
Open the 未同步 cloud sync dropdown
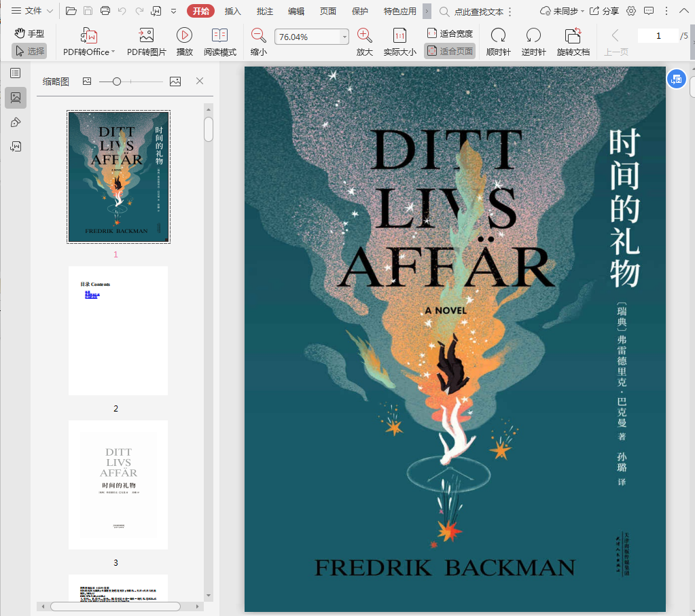click(562, 11)
